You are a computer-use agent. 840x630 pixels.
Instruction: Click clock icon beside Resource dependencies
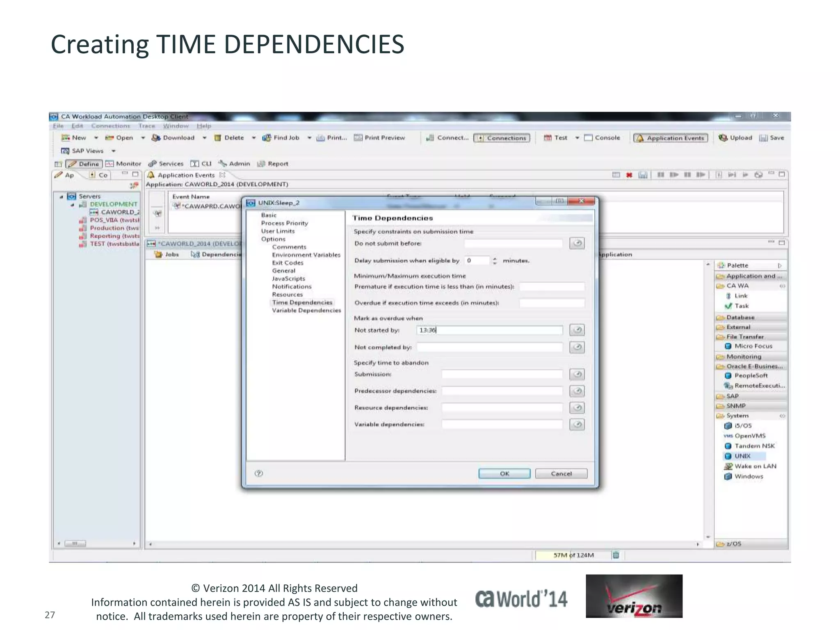point(577,408)
